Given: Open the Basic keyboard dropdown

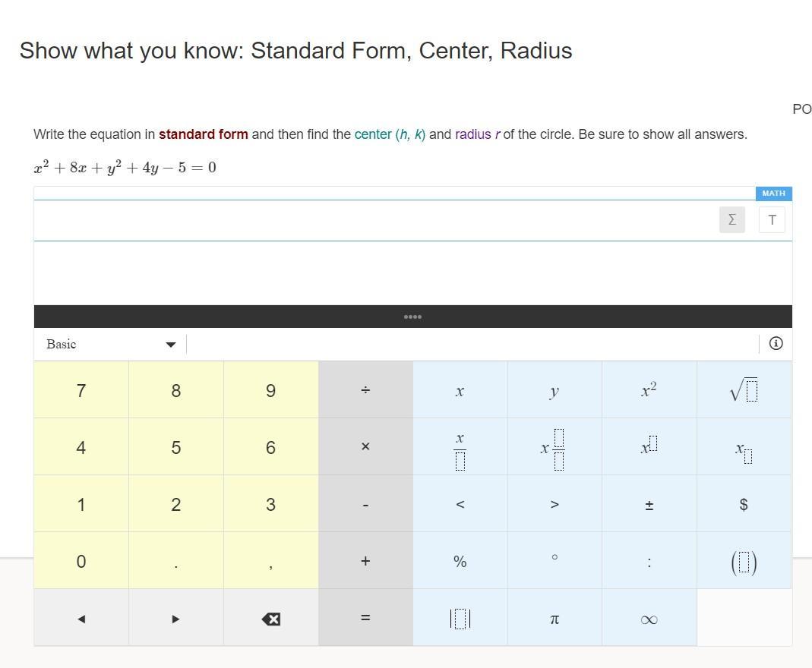Looking at the screenshot, I should [x=110, y=344].
